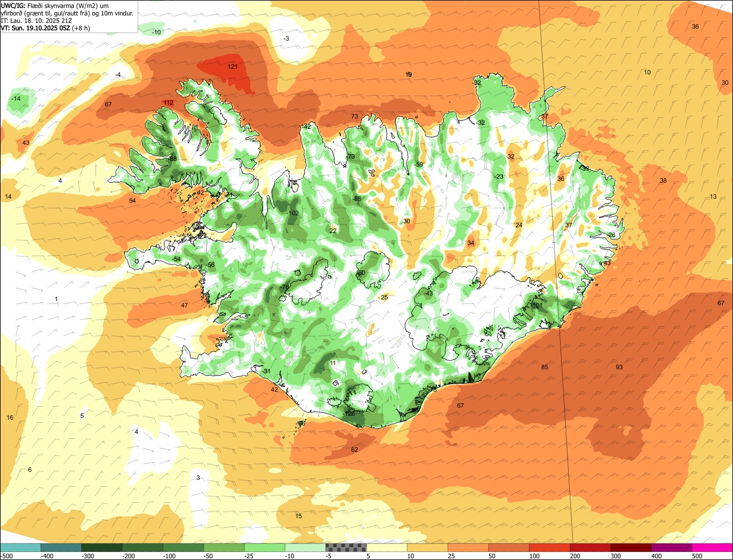Click the checkered -5 to 5 legend swatch
Screen dimensions: 733x560
[346, 547]
